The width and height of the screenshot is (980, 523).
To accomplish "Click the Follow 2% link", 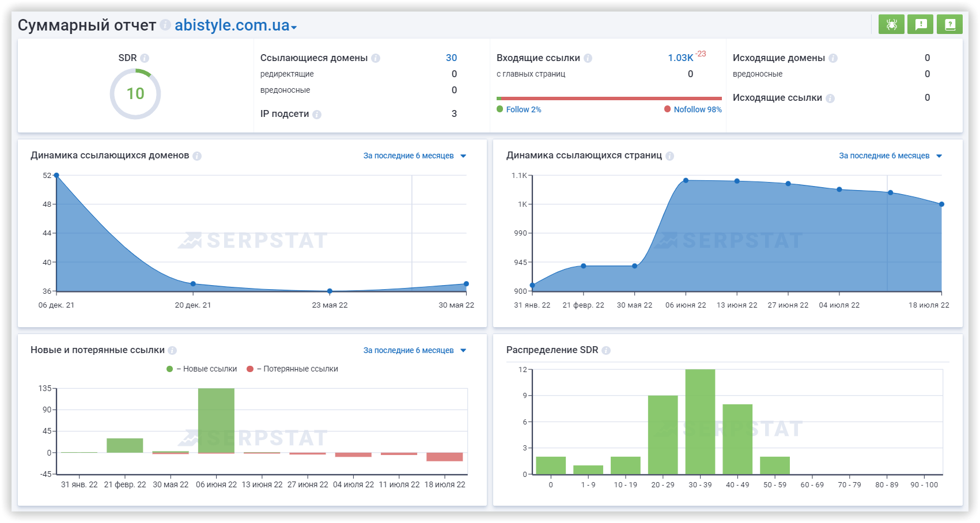I will [x=523, y=109].
